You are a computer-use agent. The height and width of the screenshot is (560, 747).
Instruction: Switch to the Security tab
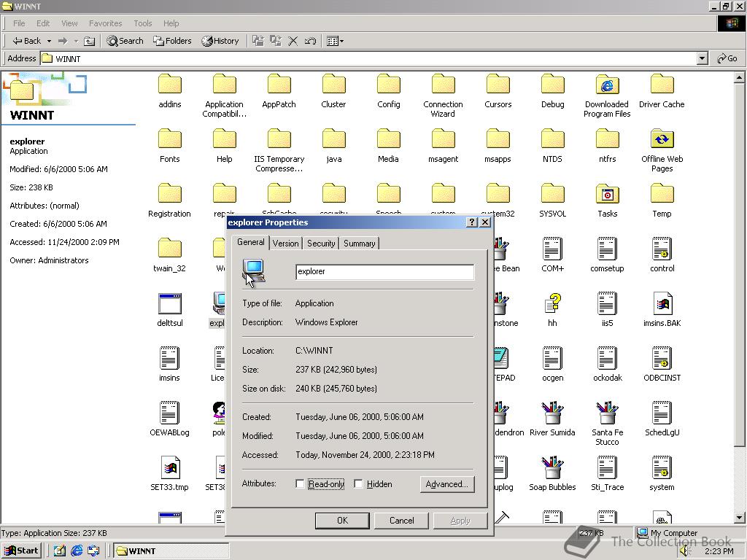pos(321,244)
